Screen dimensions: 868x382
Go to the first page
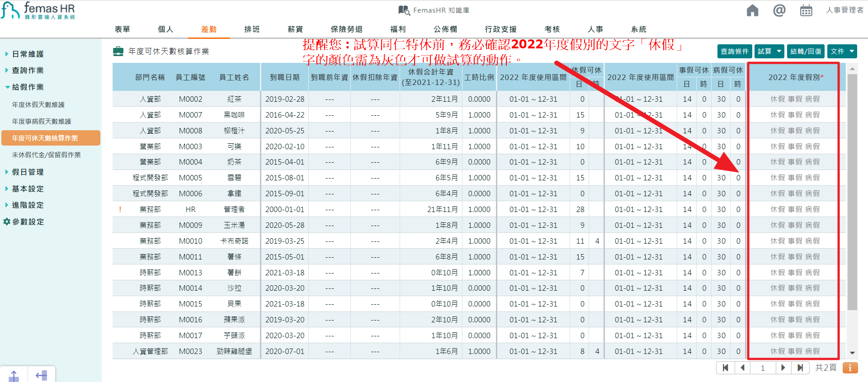(725, 368)
